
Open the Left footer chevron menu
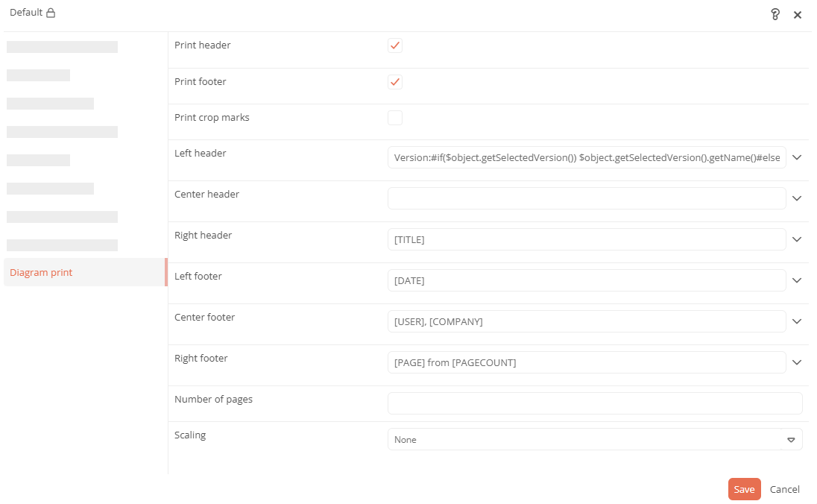tap(797, 280)
